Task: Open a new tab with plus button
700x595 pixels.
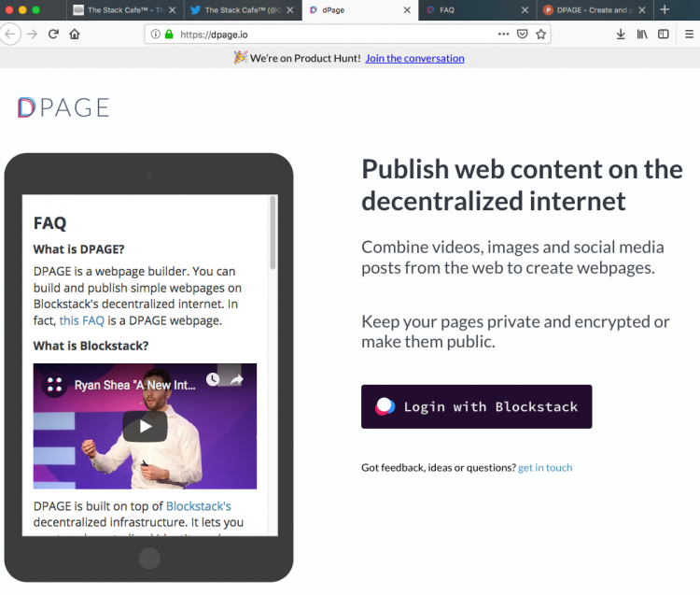Action: pyautogui.click(x=665, y=9)
